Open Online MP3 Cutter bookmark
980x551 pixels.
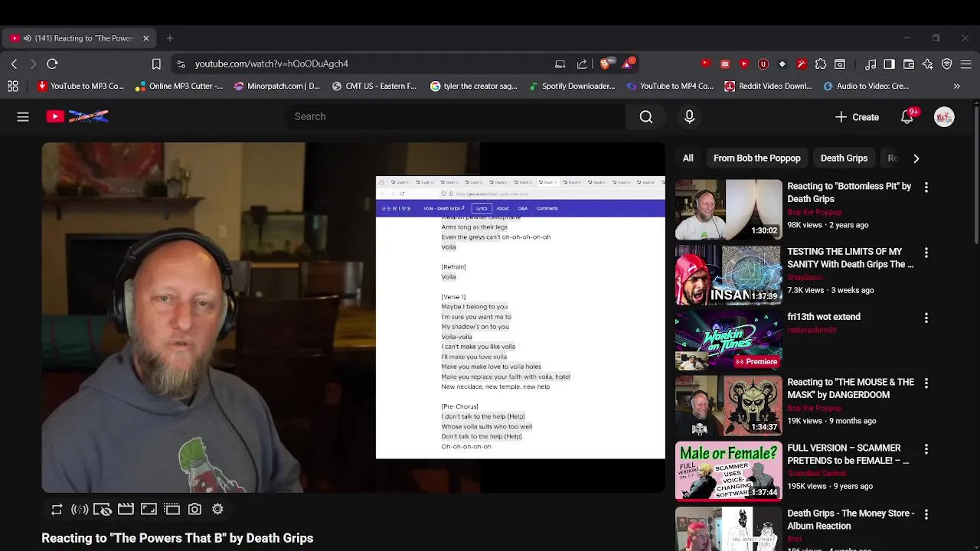click(179, 86)
